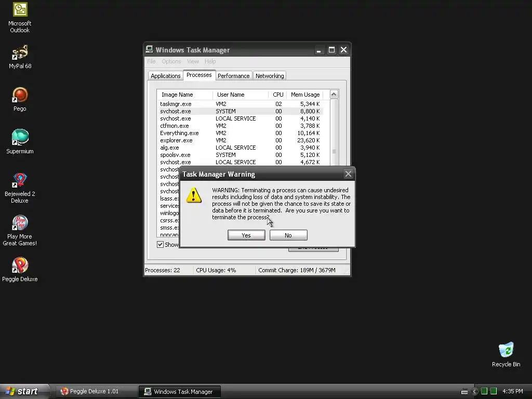Sort by Image Name column header
Screen dimensions: 532x399
coord(185,95)
